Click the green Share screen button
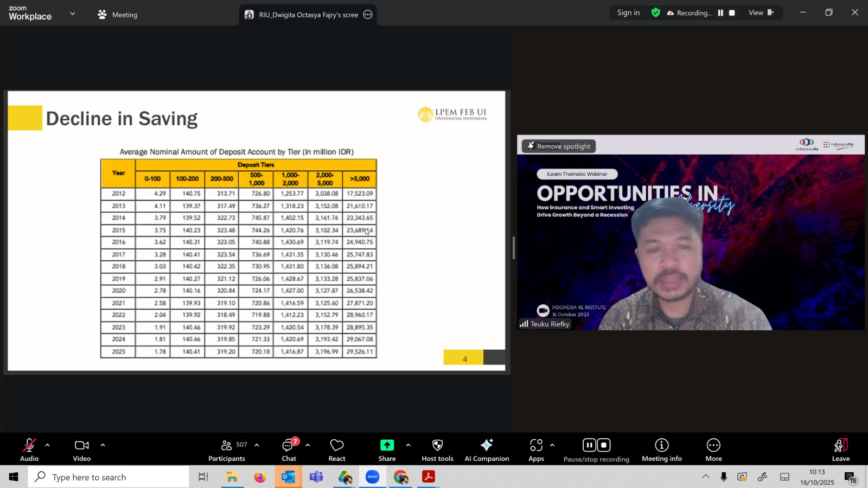868x488 pixels. pos(387,450)
